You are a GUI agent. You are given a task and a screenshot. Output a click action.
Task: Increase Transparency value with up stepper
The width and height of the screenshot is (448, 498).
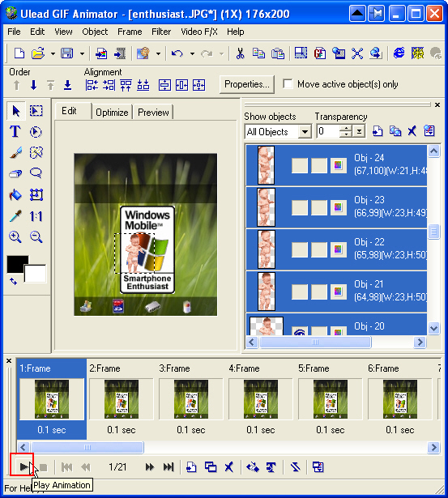coord(346,128)
